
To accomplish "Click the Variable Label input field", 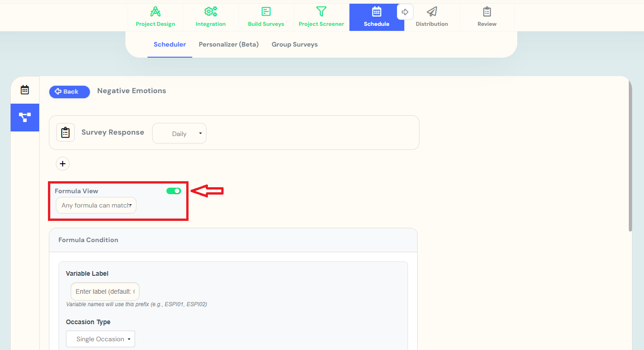I will coord(105,291).
